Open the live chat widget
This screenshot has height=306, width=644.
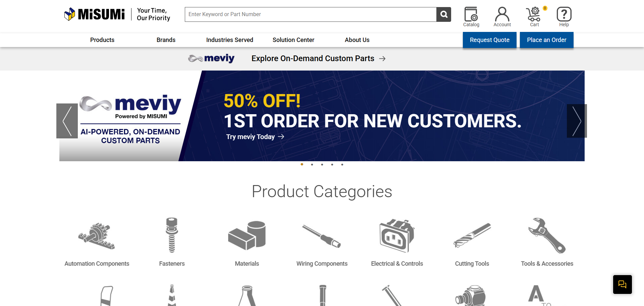623,285
